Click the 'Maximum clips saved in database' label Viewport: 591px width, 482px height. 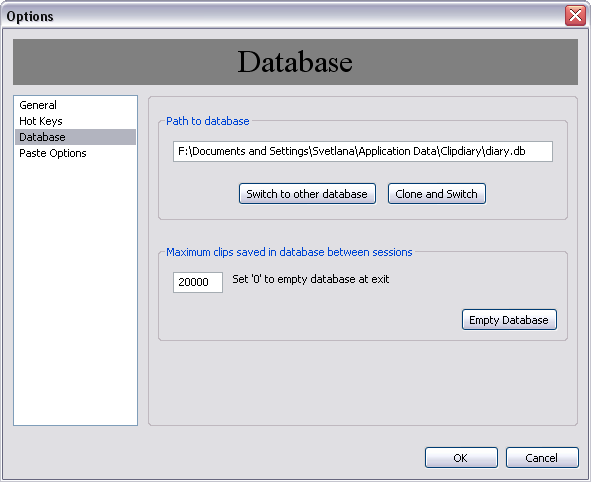[289, 252]
